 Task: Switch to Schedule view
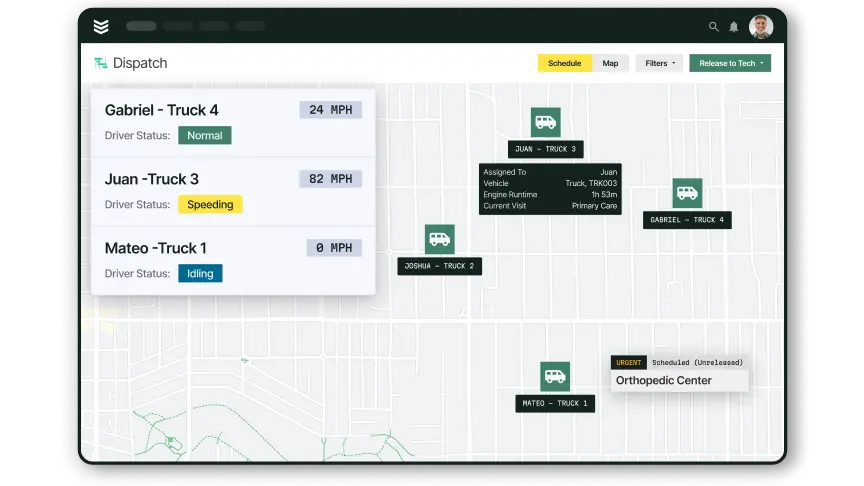coord(565,63)
